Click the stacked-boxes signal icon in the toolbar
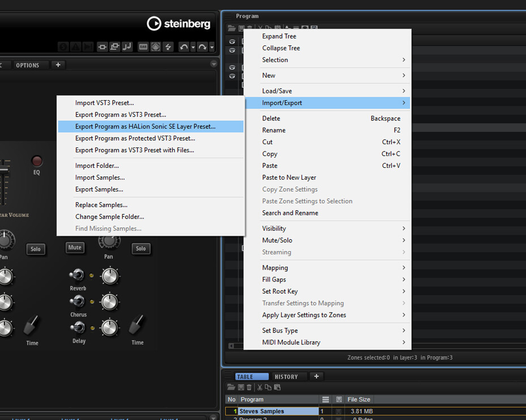The width and height of the screenshot is (526, 420). (x=115, y=47)
